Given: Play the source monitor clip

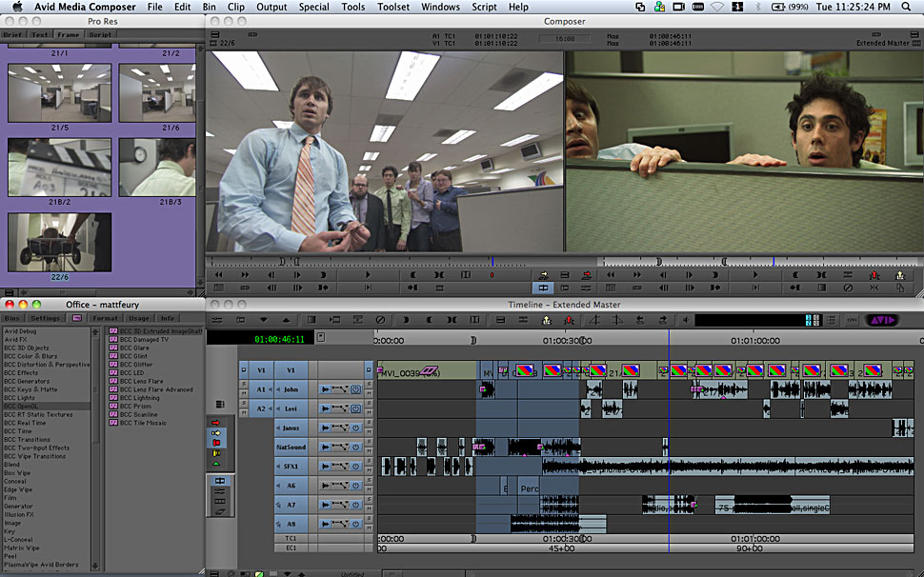Looking at the screenshot, I should 368,275.
